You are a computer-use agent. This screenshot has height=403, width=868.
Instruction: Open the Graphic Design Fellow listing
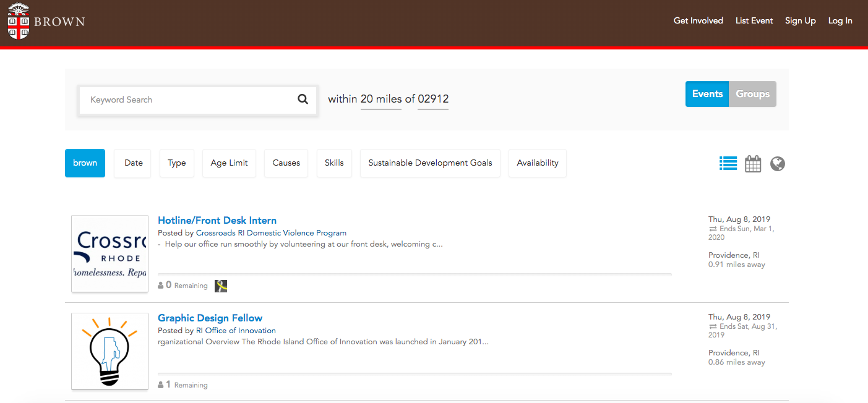(210, 318)
